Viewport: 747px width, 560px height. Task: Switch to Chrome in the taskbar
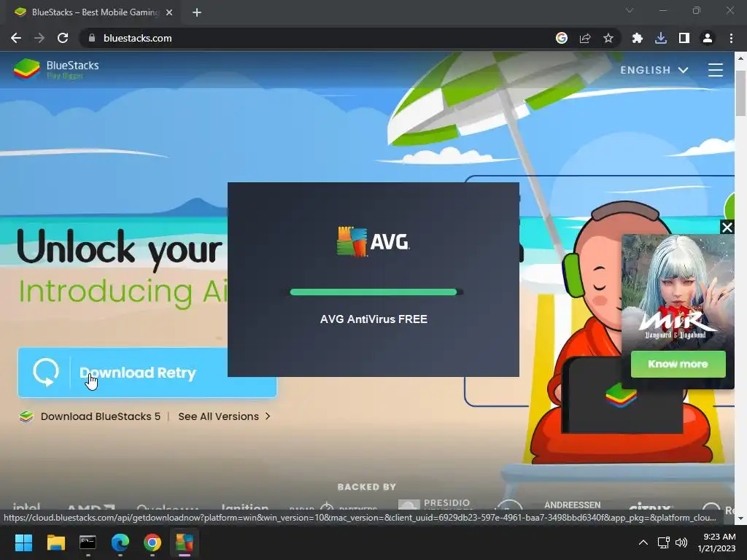(152, 542)
